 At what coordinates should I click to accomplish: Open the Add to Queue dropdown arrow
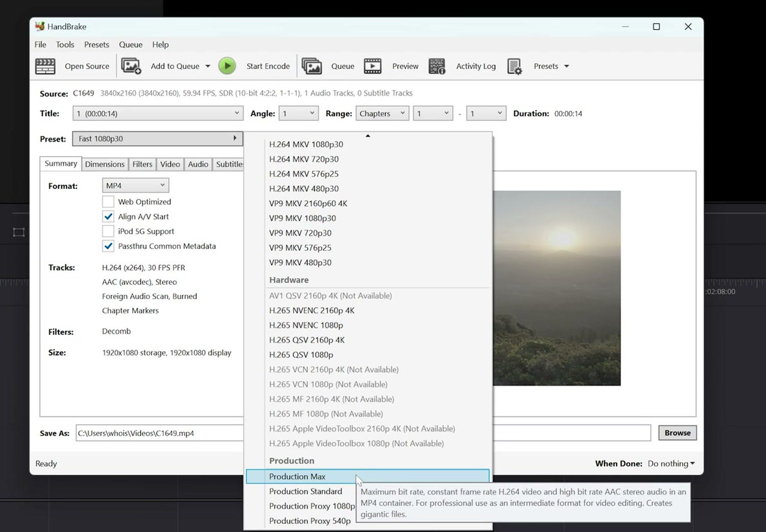[208, 66]
